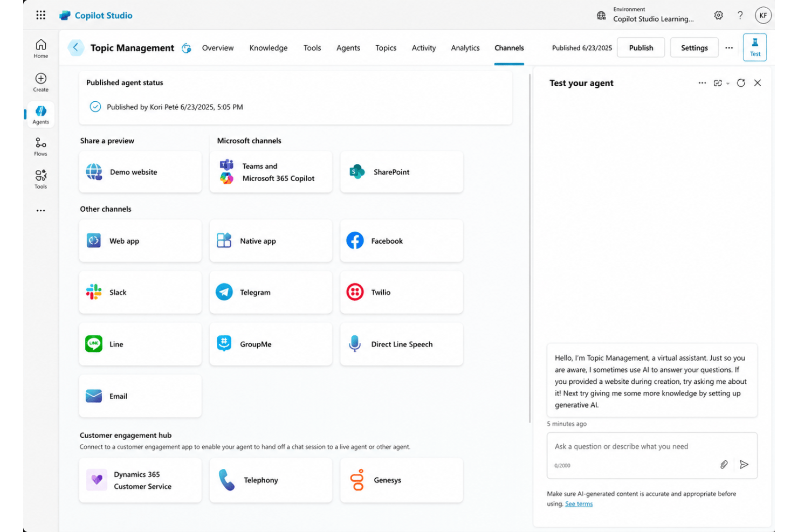The height and width of the screenshot is (532, 798).
Task: Go back with the arrow button
Action: pyautogui.click(x=75, y=47)
